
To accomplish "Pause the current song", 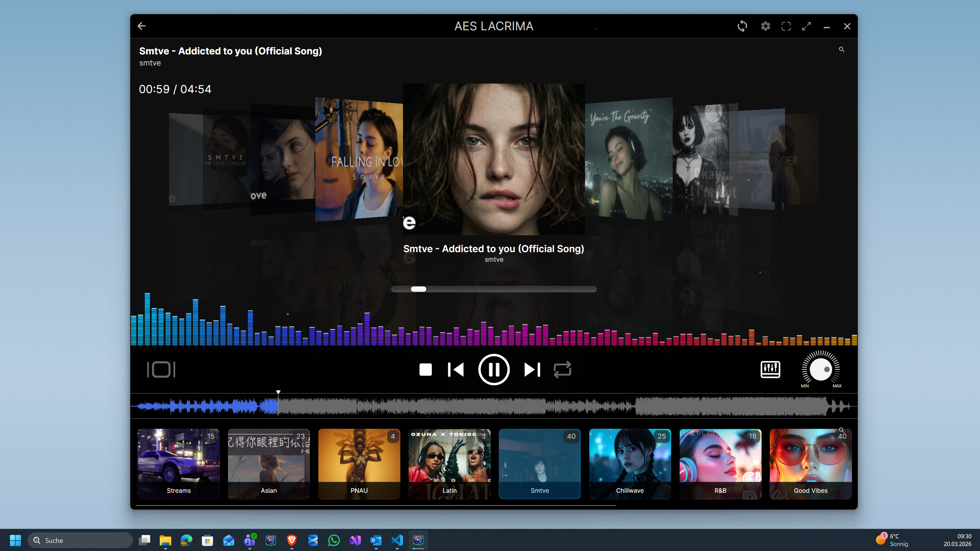I will pos(494,370).
